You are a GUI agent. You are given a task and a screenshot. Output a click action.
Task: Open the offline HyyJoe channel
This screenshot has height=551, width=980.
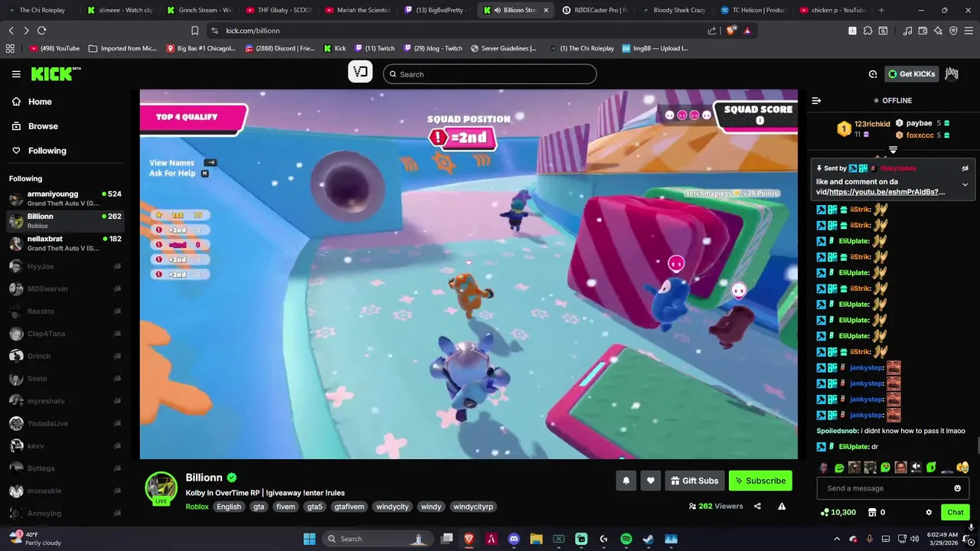65,266
